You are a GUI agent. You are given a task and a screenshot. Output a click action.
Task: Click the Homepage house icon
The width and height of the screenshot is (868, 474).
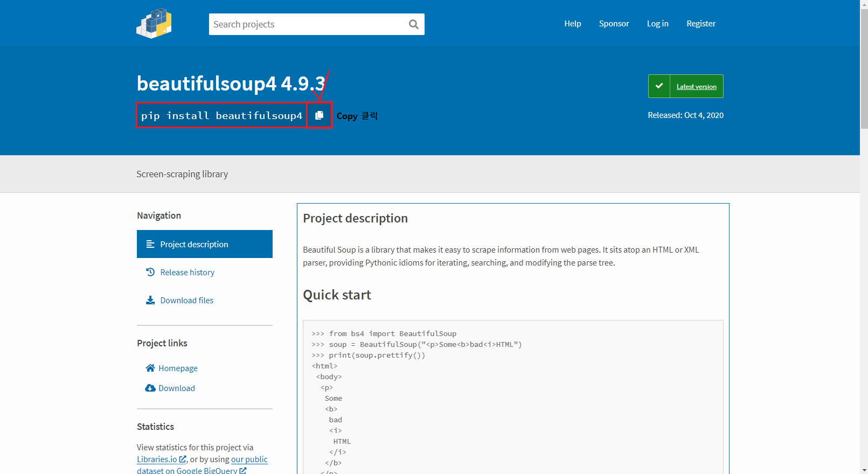[150, 368]
